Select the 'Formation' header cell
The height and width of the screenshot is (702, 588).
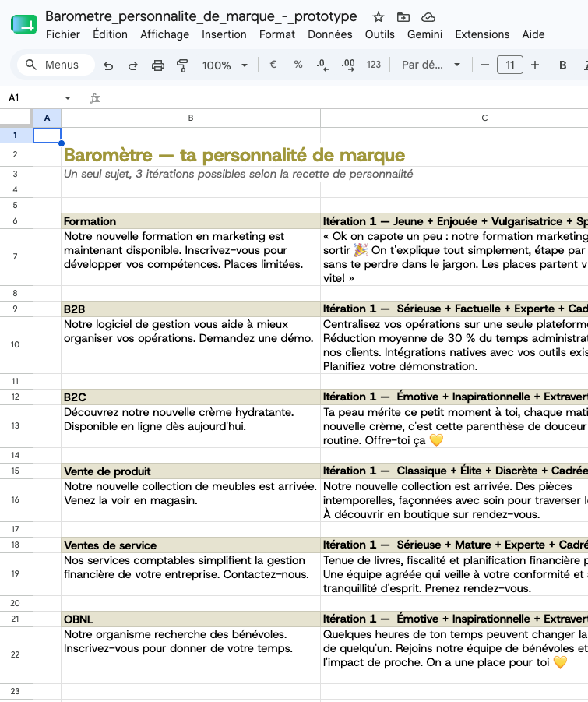[x=191, y=221]
